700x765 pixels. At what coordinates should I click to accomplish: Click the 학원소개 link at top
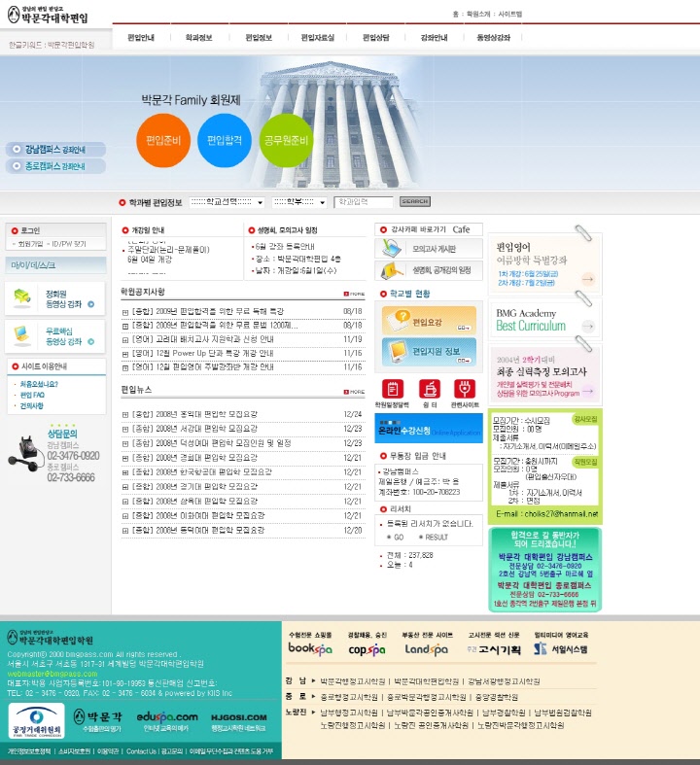click(x=478, y=15)
